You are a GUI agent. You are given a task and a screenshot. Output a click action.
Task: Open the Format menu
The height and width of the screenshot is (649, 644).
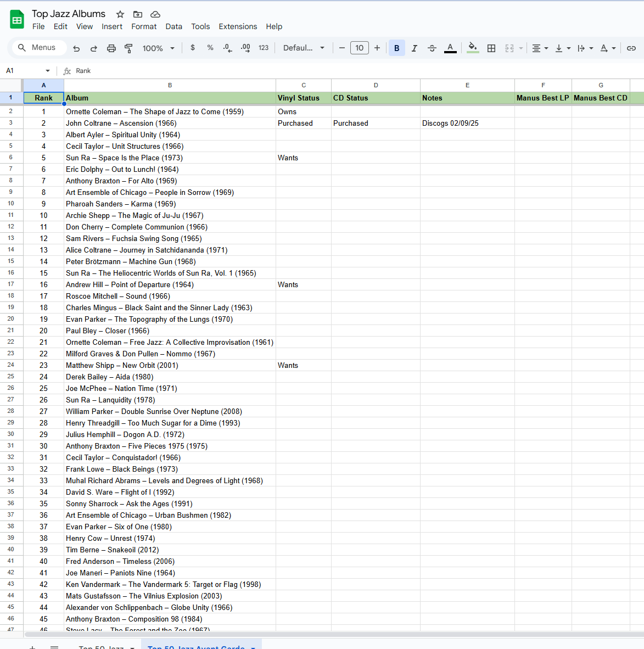tap(144, 26)
